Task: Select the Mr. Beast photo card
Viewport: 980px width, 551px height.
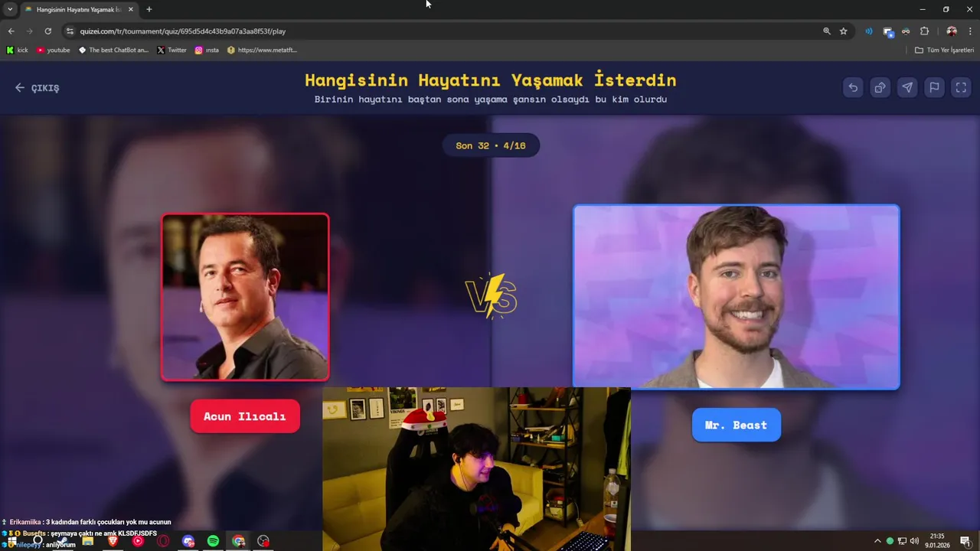Action: (736, 297)
